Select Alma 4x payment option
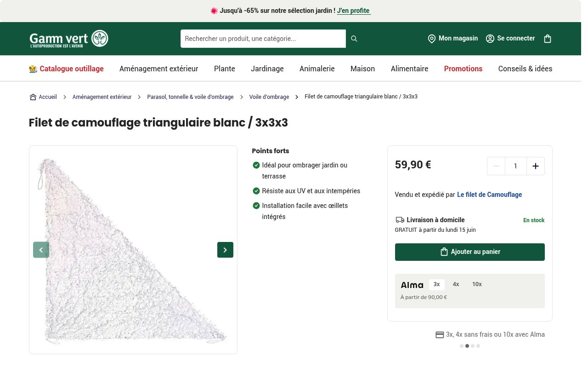 click(456, 284)
